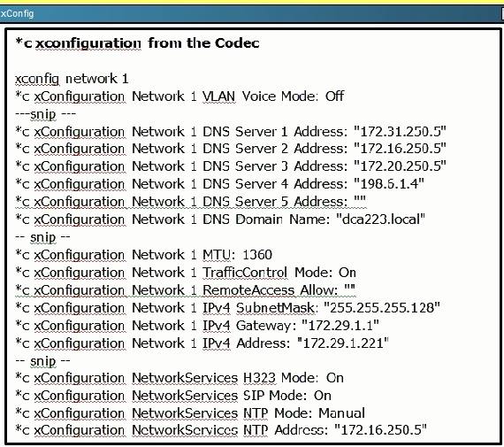This screenshot has width=504, height=447.
Task: Select the VLAN Voice Mode Off line
Action: (x=179, y=96)
